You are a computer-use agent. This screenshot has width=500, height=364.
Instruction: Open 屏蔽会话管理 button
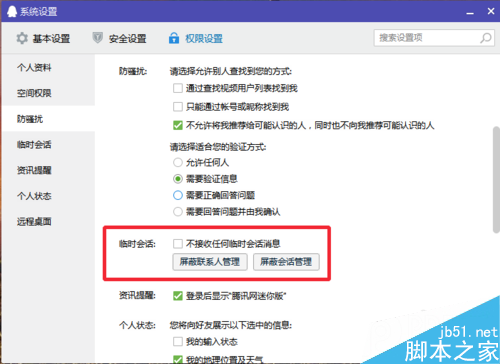point(286,262)
